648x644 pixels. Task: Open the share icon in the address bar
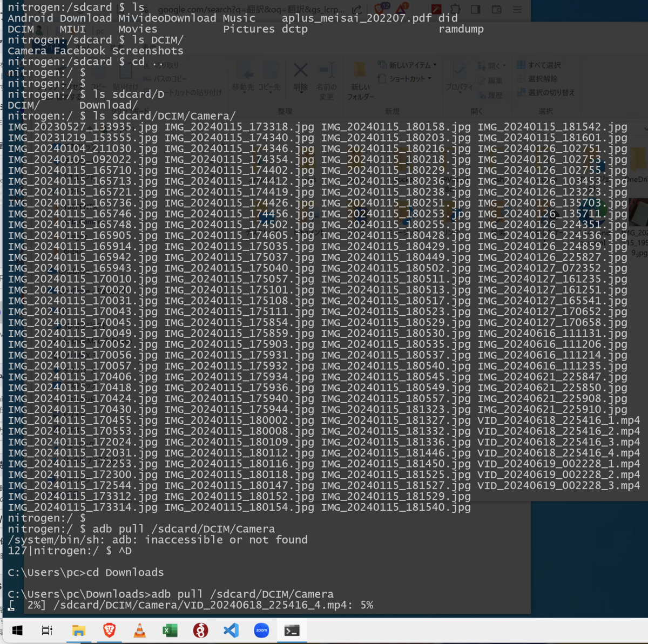click(356, 9)
